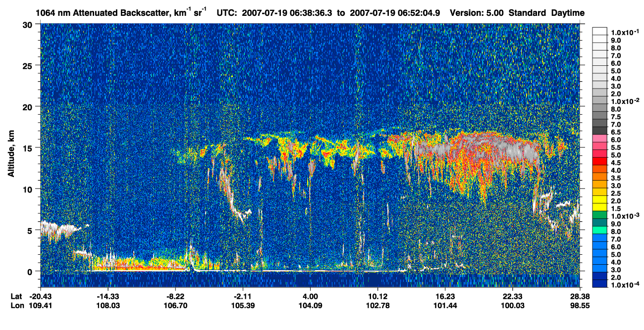Click latitude value "-20.43"
644x330 pixels.
41,296
